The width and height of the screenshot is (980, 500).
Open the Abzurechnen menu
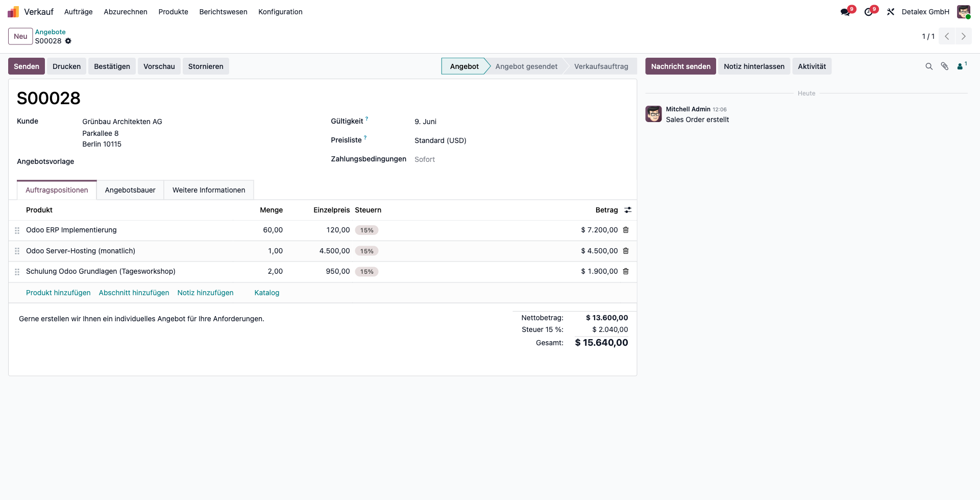coord(126,12)
